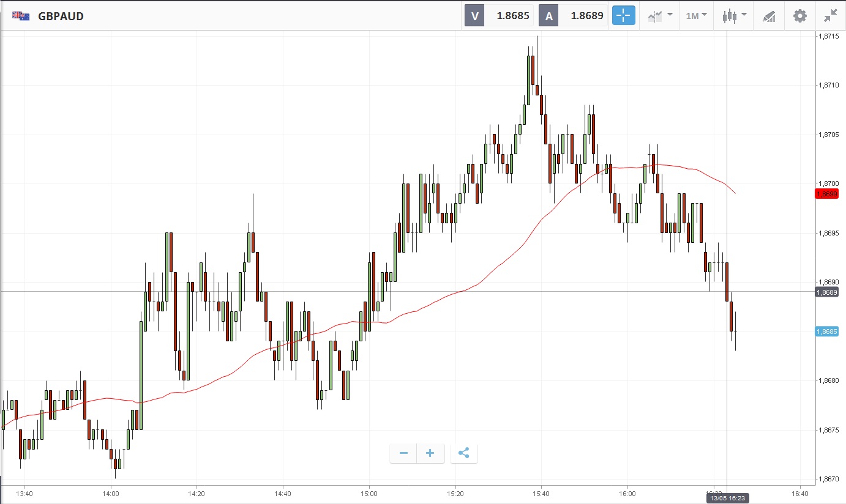This screenshot has width=846, height=504.
Task: Click the 1,8705 price axis label
Action: tap(828, 135)
